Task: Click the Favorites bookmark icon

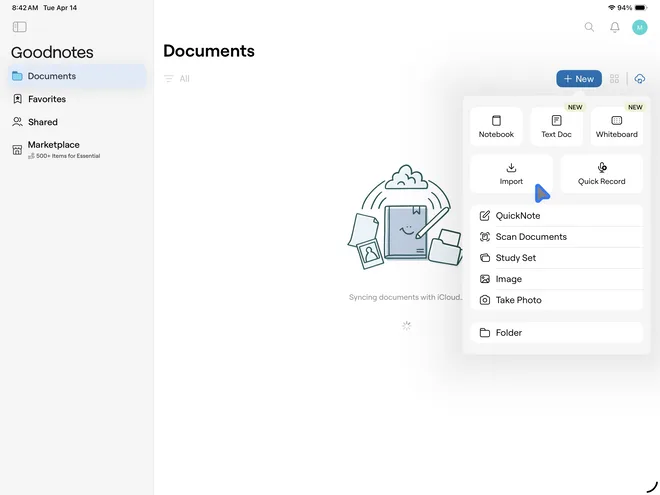Action: (17, 99)
